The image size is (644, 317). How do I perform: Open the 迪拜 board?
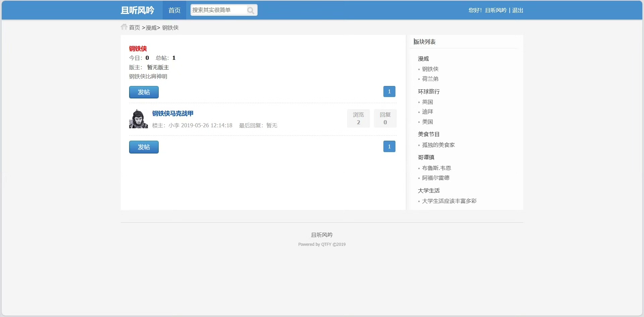[428, 111]
